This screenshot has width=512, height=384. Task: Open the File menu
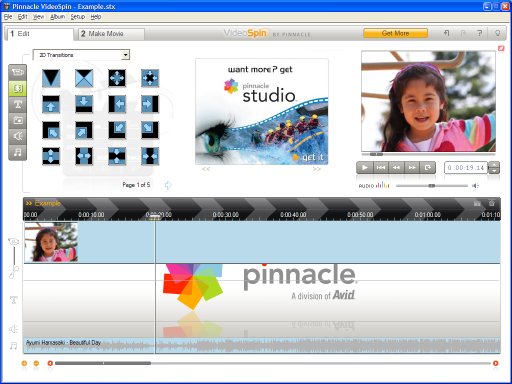(8, 17)
